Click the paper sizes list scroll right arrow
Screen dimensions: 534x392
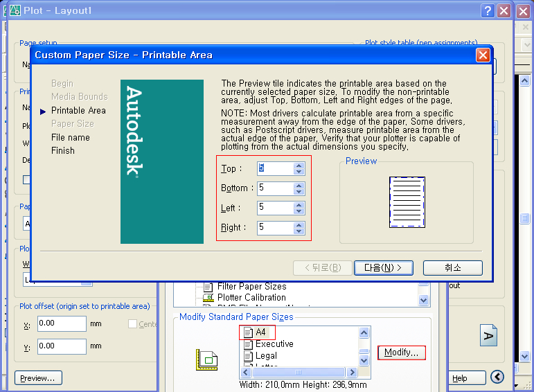353,372
